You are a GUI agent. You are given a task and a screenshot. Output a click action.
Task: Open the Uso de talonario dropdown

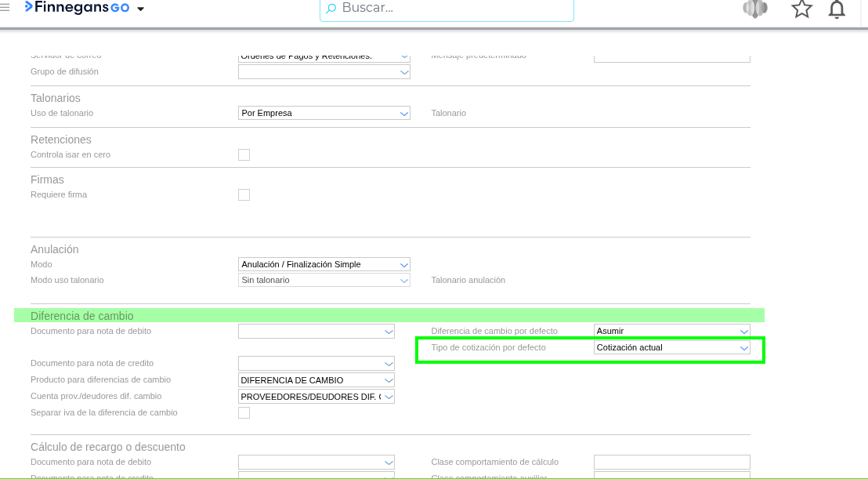point(324,113)
